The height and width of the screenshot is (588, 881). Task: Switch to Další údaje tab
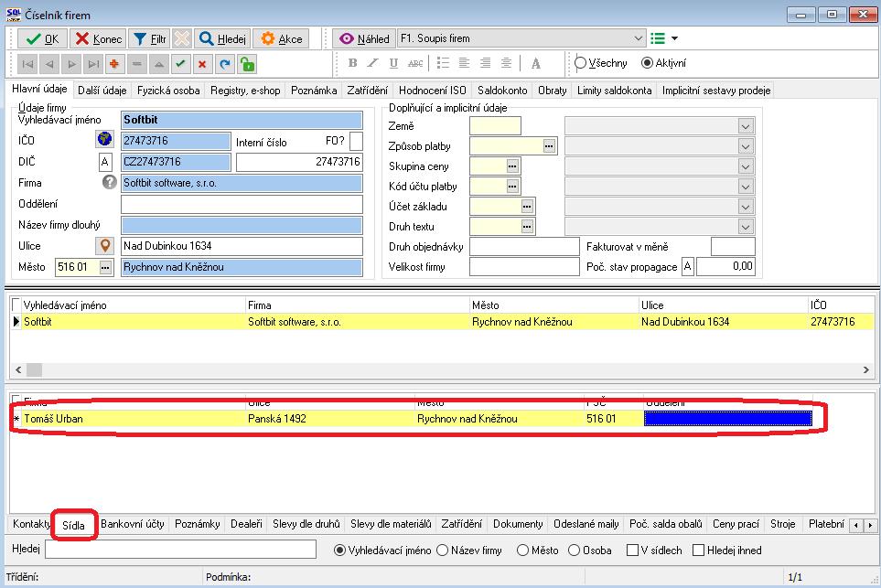[x=102, y=91]
